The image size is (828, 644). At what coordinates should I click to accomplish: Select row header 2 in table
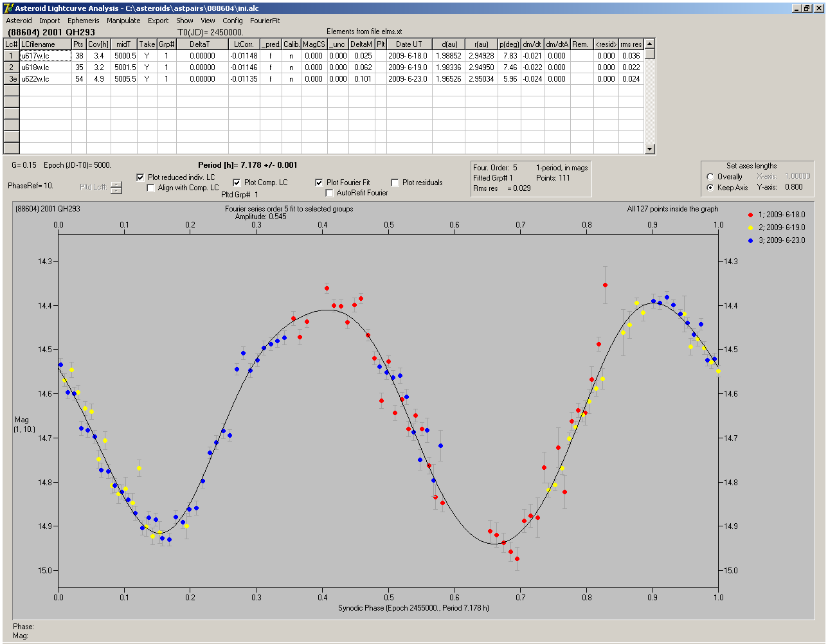pyautogui.click(x=12, y=67)
